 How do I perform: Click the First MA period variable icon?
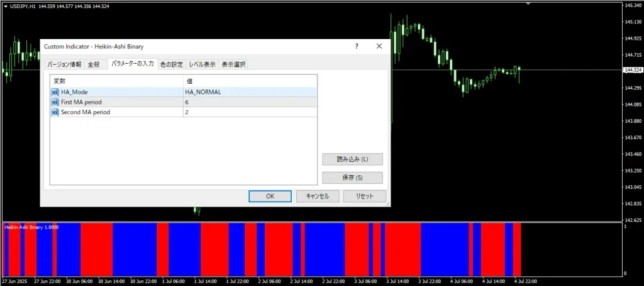pyautogui.click(x=55, y=102)
